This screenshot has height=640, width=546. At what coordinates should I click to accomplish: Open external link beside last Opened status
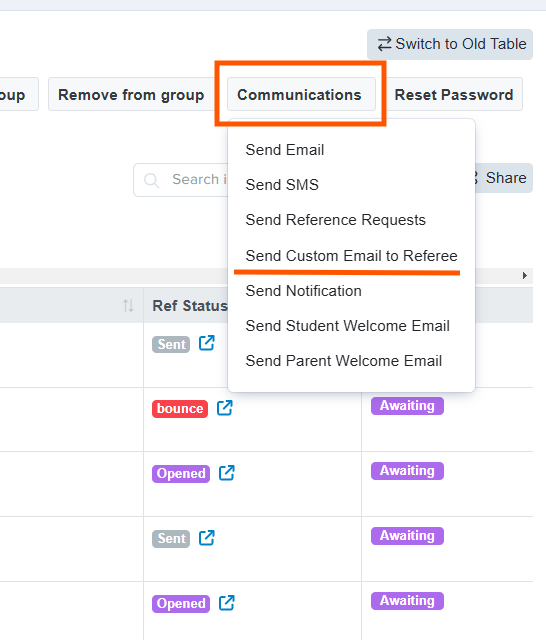pos(226,603)
